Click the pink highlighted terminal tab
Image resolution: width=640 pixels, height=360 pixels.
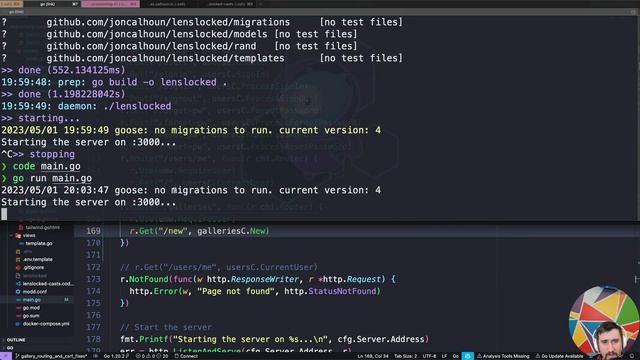110,4
